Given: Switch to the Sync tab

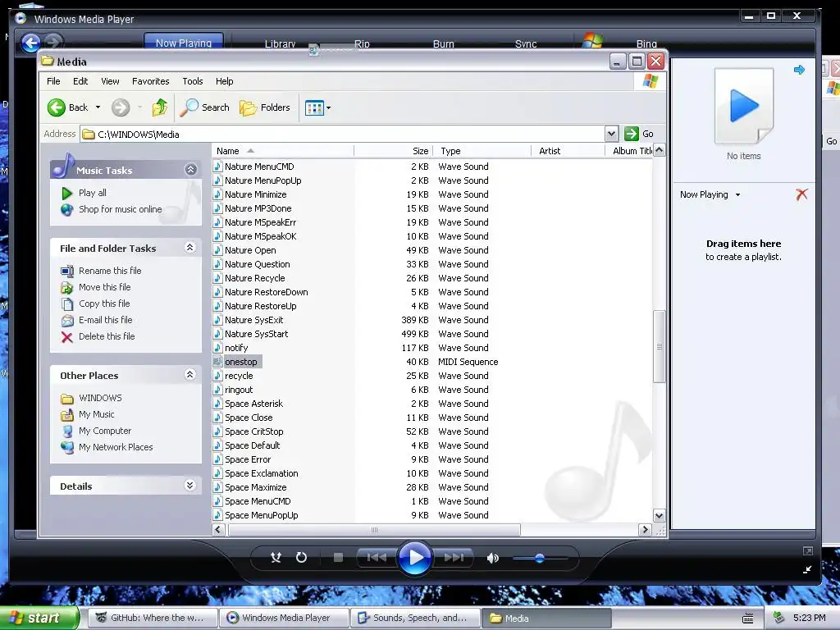Looking at the screenshot, I should click(526, 43).
